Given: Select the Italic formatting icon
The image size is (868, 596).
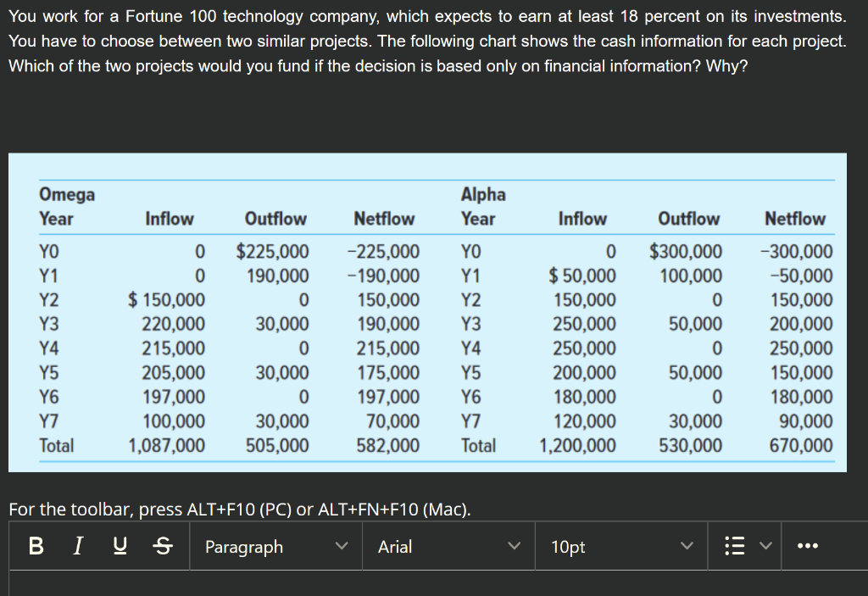Looking at the screenshot, I should [x=77, y=546].
